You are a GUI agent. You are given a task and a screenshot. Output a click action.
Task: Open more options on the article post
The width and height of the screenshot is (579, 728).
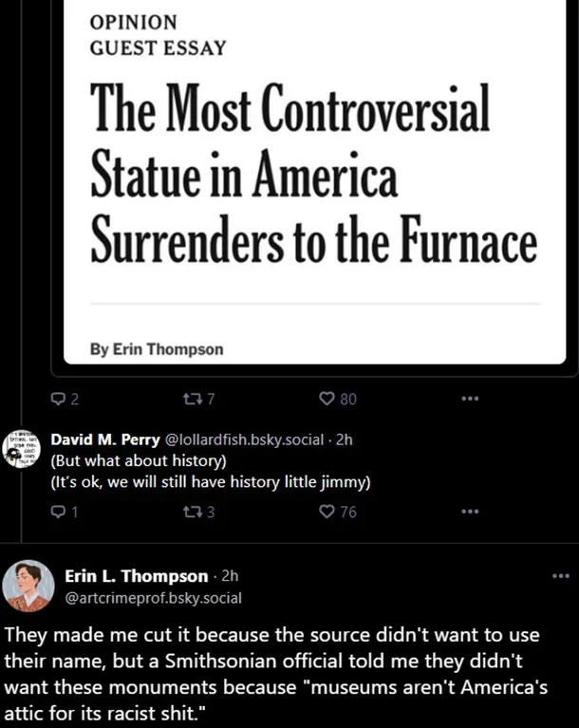(x=468, y=399)
